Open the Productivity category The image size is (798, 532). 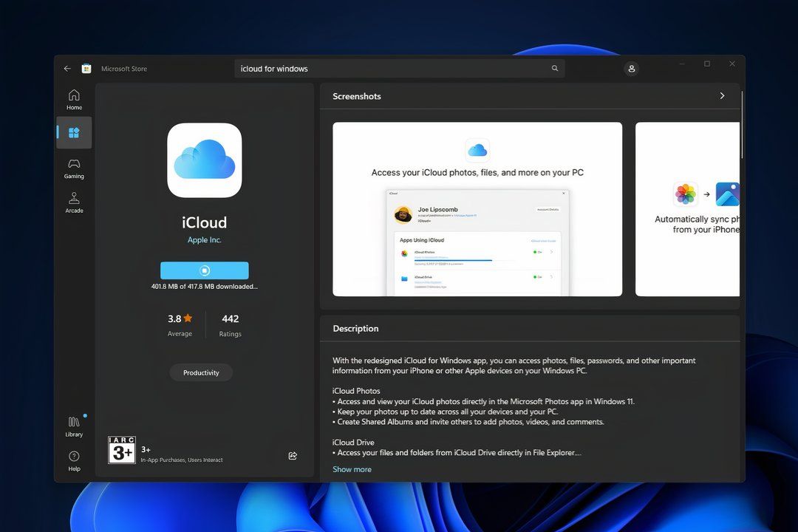200,372
